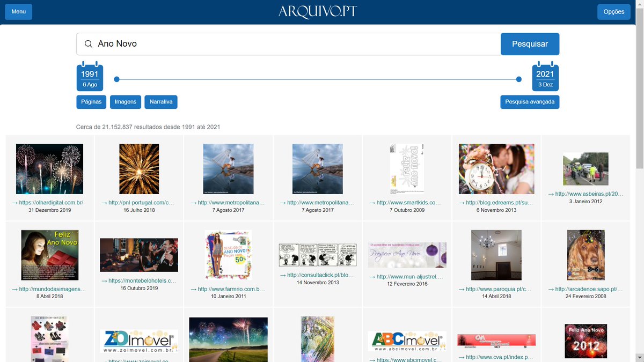The width and height of the screenshot is (644, 362).
Task: Follow the montebelohotels link
Action: [x=138, y=280]
